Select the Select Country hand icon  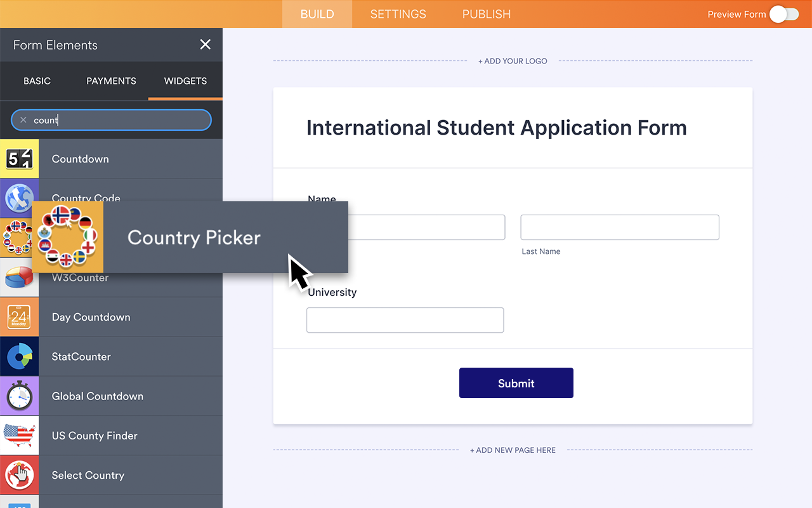pos(20,475)
